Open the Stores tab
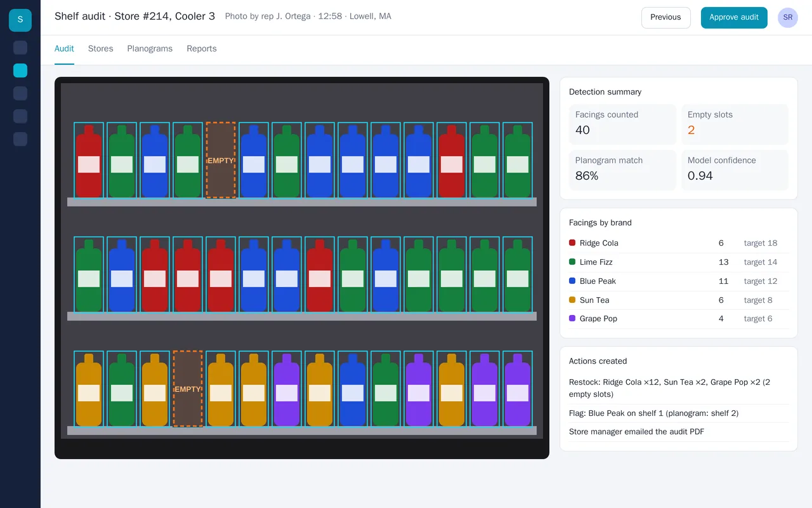812x508 pixels. point(101,49)
